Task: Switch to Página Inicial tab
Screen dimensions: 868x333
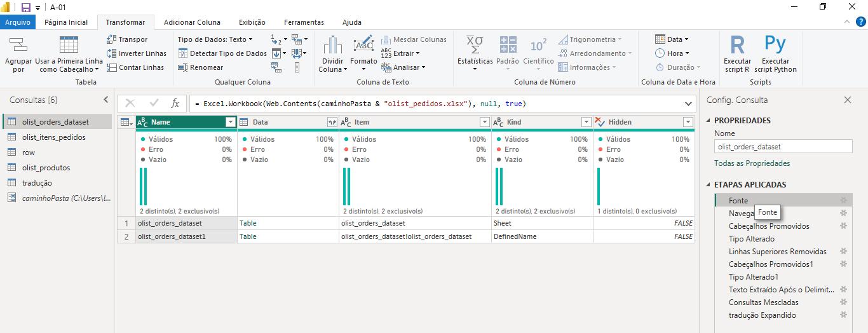Action: (66, 22)
